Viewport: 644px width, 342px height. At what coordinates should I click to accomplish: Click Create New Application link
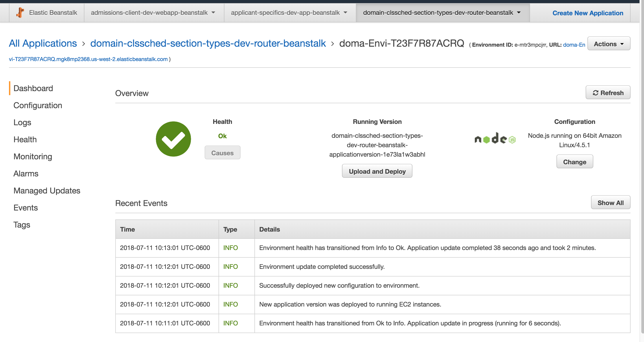(x=587, y=13)
